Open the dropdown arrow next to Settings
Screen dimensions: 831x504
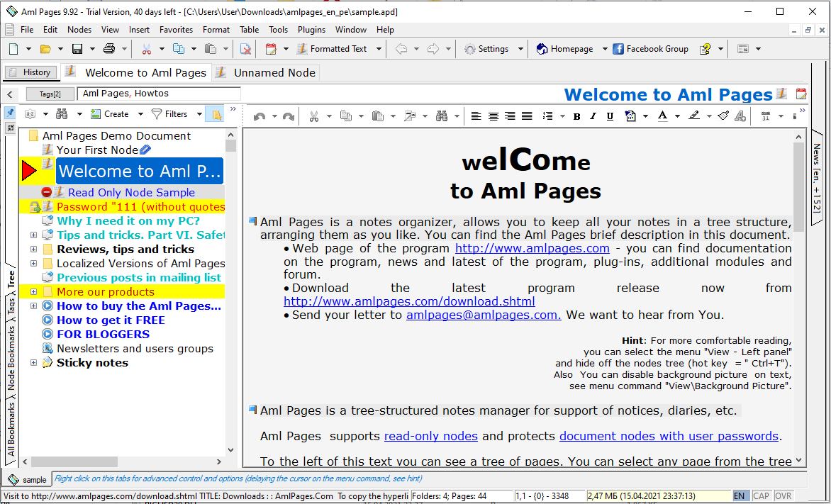tap(520, 49)
